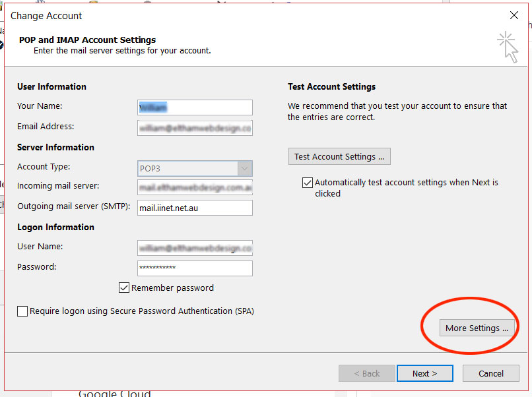Click the User Name field under Logon Information
Image resolution: width=532 pixels, height=397 pixels.
195,247
